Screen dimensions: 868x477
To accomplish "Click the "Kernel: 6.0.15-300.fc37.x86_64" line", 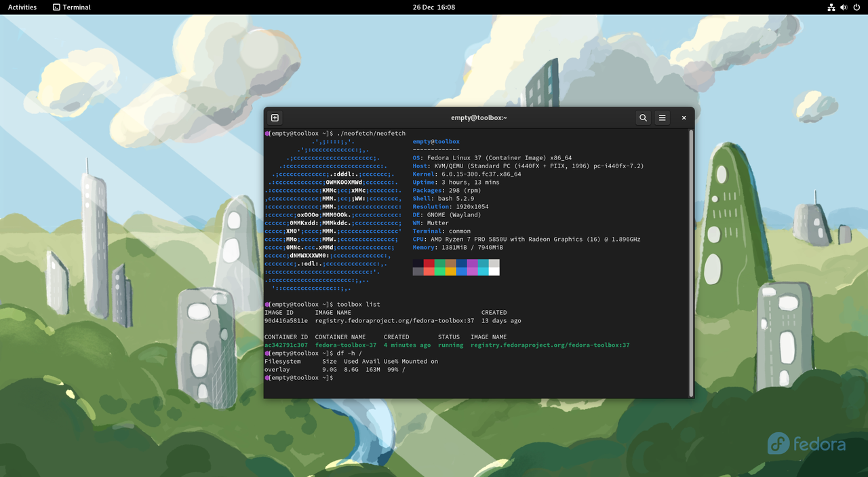I will click(467, 174).
